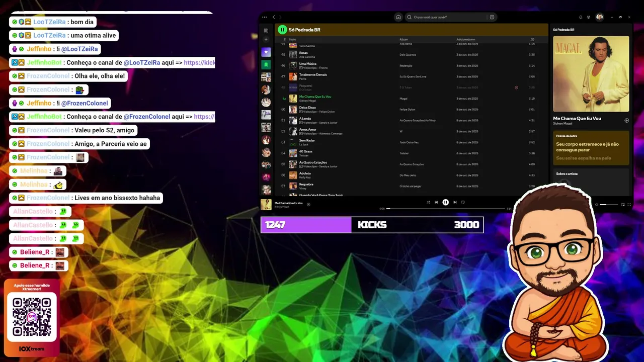Open album link 'Do Meu Jeito'

click(408, 175)
